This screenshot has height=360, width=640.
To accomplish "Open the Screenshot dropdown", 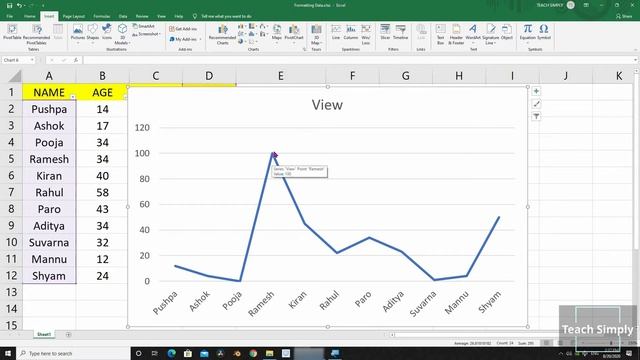I will point(146,34).
